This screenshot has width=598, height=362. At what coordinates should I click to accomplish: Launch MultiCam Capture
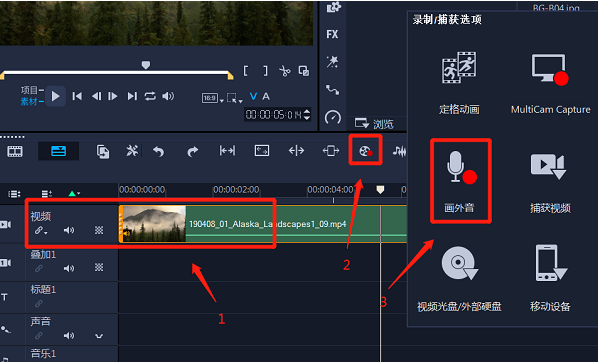[x=550, y=83]
